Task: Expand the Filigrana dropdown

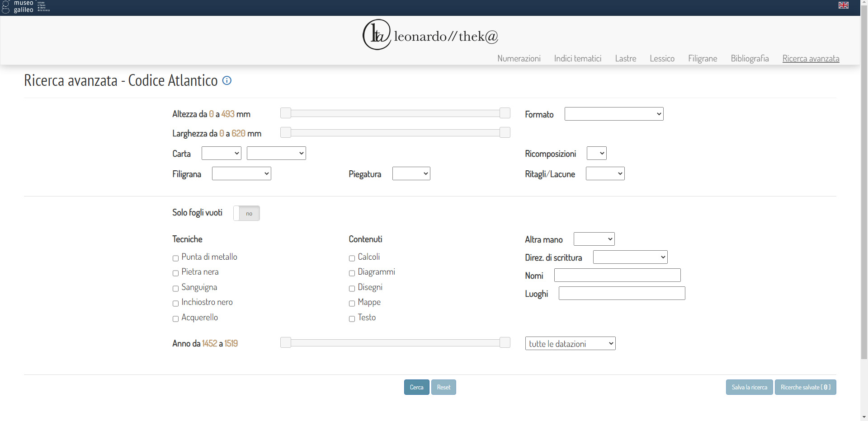Action: [241, 173]
